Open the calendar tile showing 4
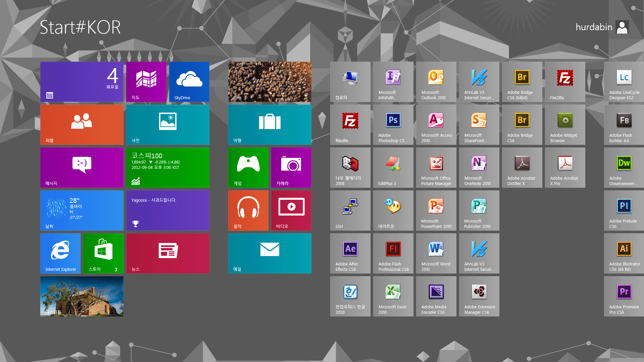Screen dimensions: 644x362 click(x=82, y=81)
